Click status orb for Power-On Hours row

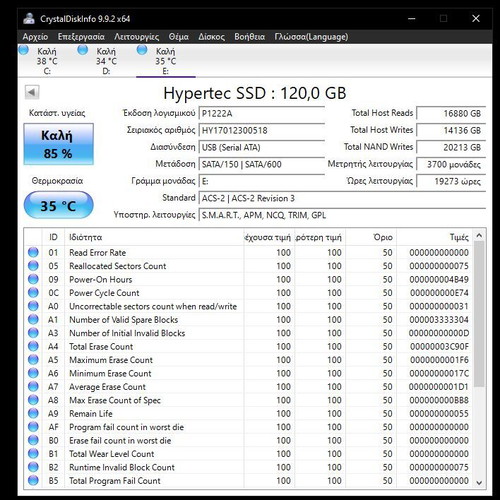(33, 279)
